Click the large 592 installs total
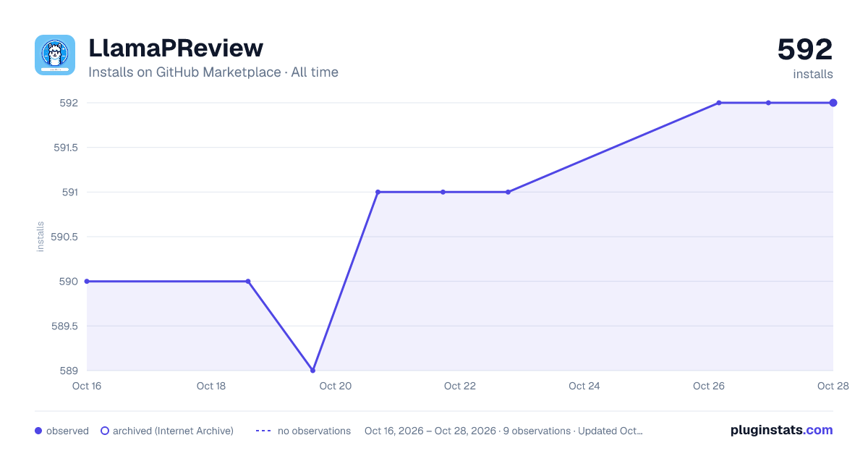Viewport: 868px width, 456px height. (805, 50)
